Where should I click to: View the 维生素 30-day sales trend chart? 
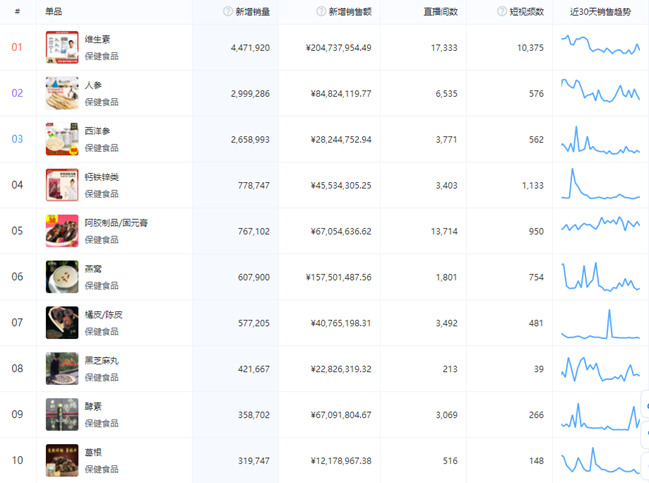coord(601,46)
